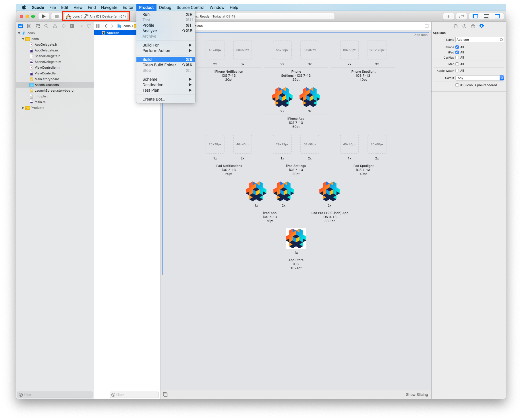Uncheck the iPad All checkbox
This screenshot has height=420, width=522.
coord(457,52)
